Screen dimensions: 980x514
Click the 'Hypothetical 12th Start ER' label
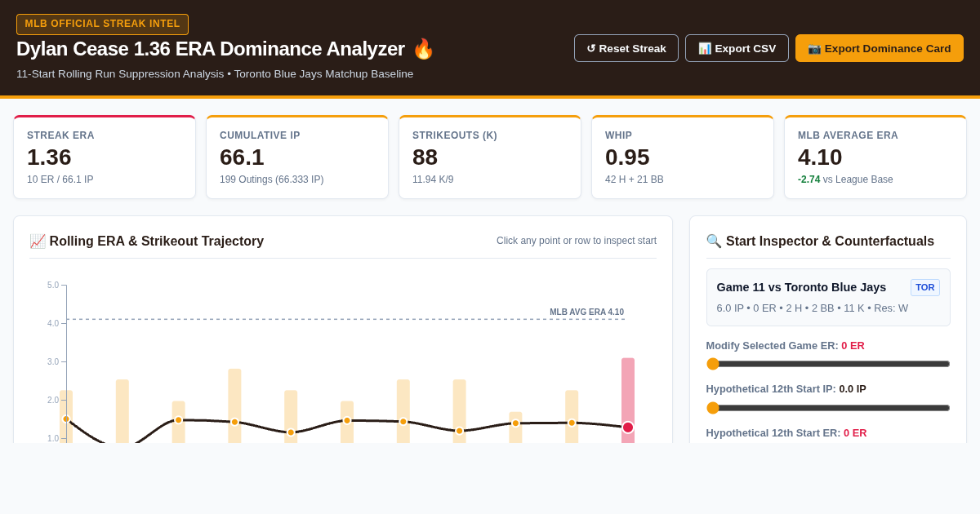coord(786,433)
